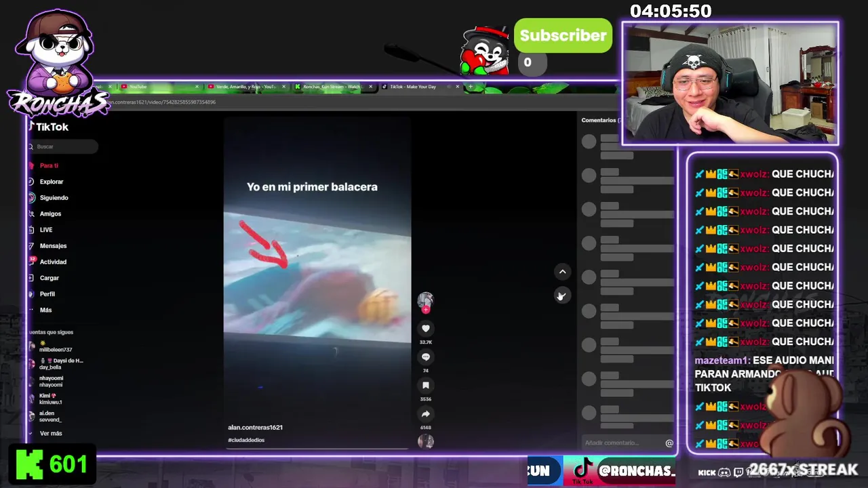Screen dimensions: 868x488
Task: Click the browser address bar URL
Action: 163,102
